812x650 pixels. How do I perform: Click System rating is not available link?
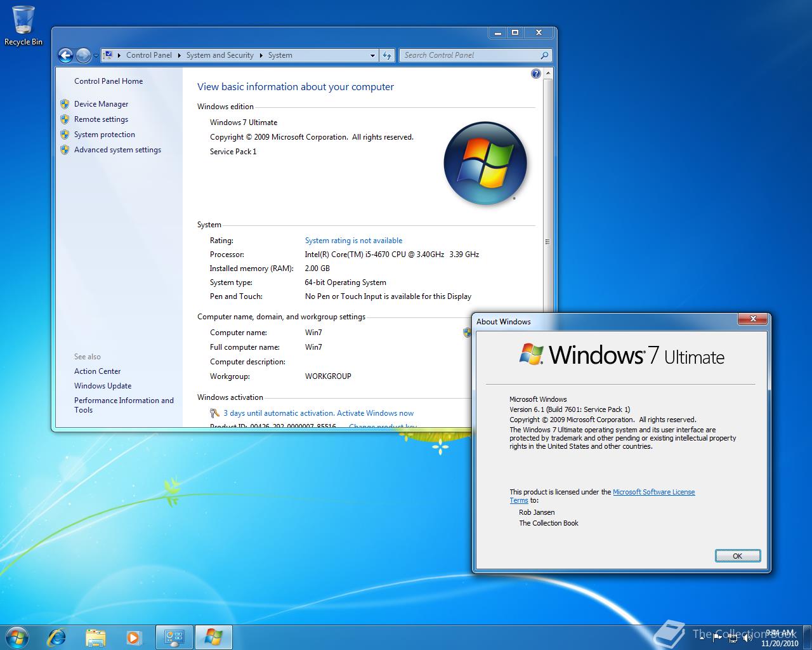[x=353, y=241]
